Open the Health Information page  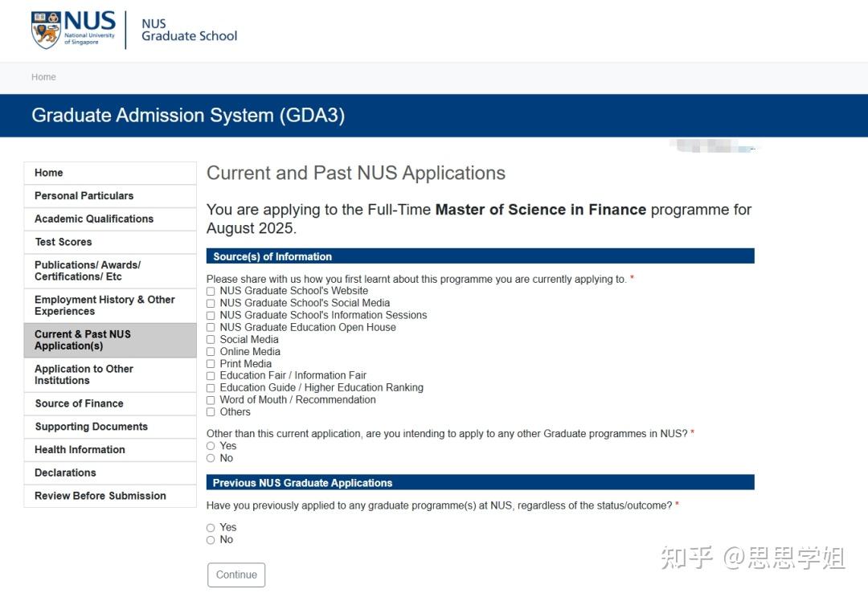pyautogui.click(x=78, y=449)
